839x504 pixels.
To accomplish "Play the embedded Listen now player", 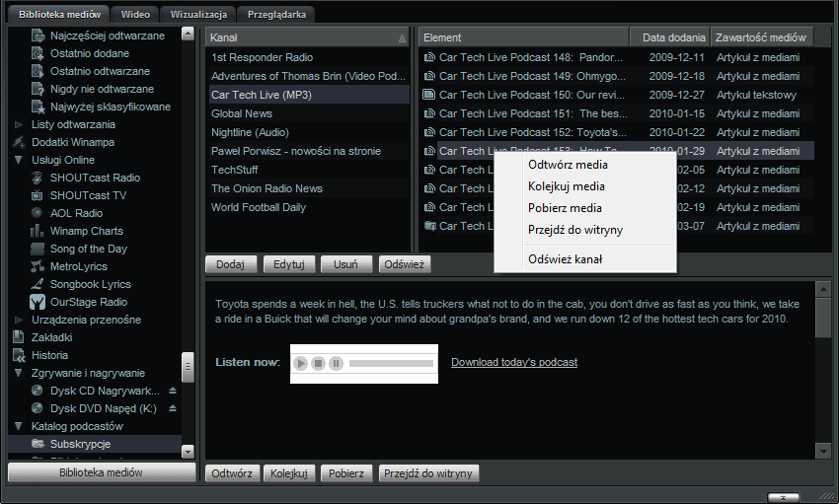I will pyautogui.click(x=301, y=363).
